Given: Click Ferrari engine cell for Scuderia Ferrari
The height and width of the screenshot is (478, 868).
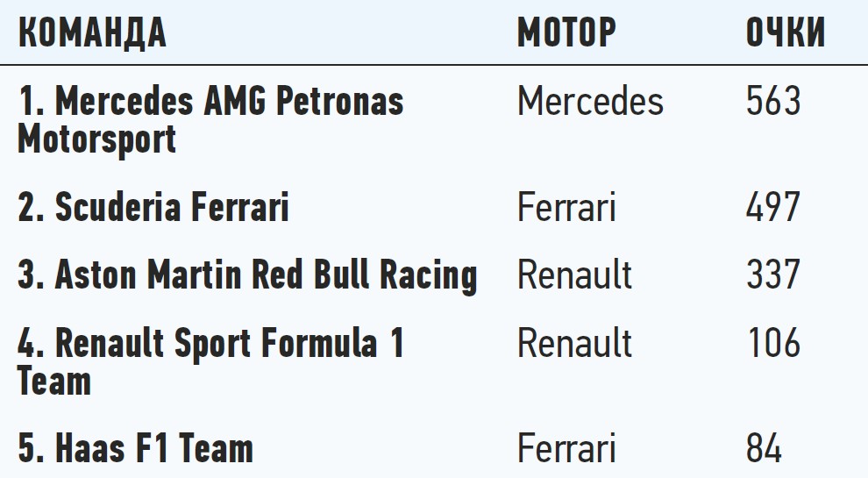Looking at the screenshot, I should pyautogui.click(x=566, y=208).
